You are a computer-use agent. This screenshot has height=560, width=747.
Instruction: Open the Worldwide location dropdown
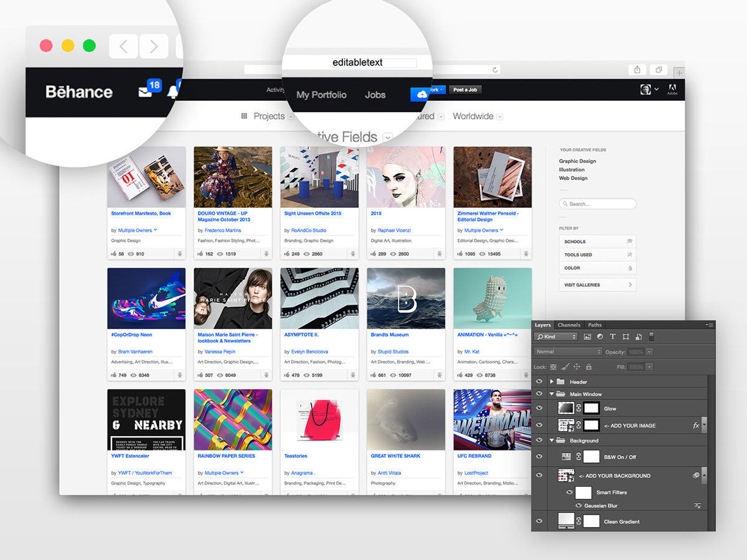pyautogui.click(x=500, y=116)
